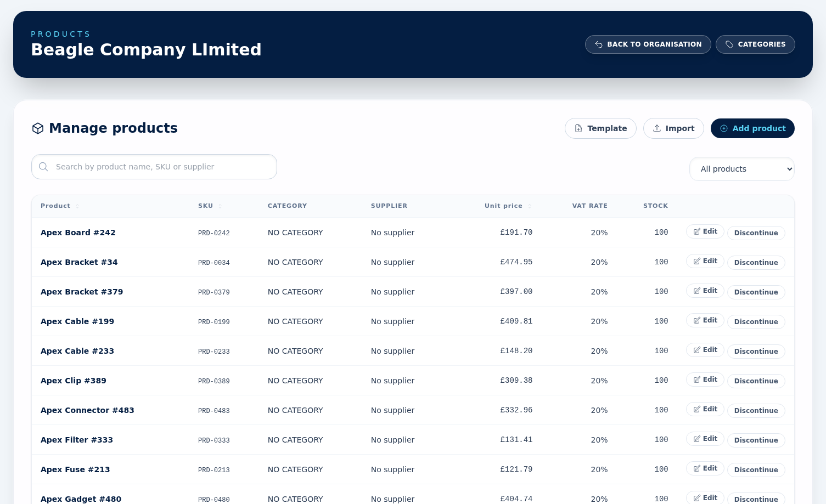Select the product name Apex Fuse #213

75,469
